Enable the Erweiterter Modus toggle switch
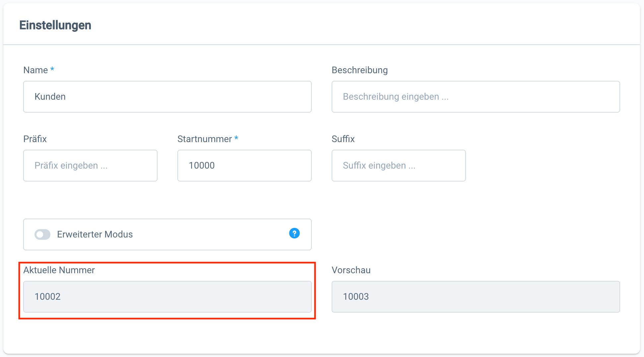This screenshot has width=644, height=357. [x=42, y=234]
